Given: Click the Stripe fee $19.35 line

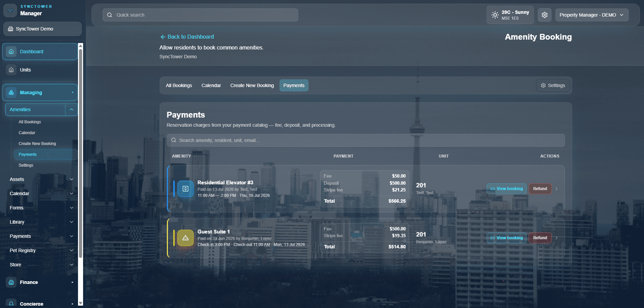Looking at the screenshot, I should click(365, 235).
